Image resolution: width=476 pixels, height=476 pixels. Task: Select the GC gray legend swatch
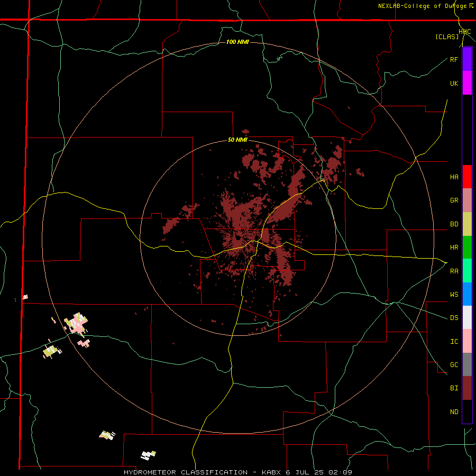[x=467, y=364]
